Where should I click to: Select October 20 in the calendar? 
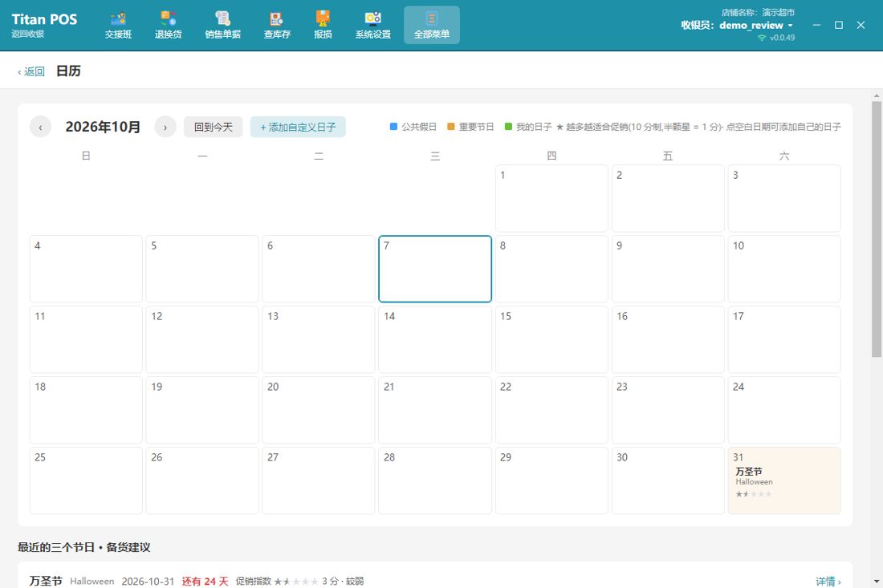[x=318, y=410]
